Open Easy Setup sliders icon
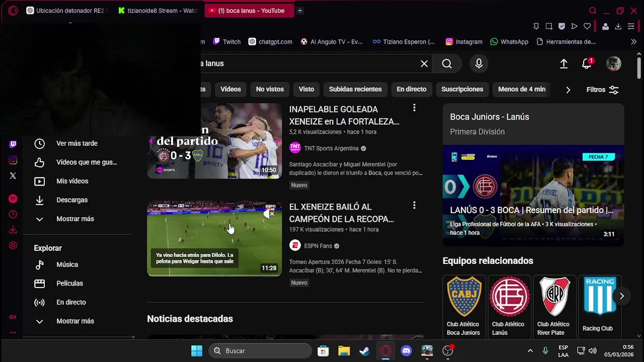Viewport: 644px width, 362px height. 631,26
